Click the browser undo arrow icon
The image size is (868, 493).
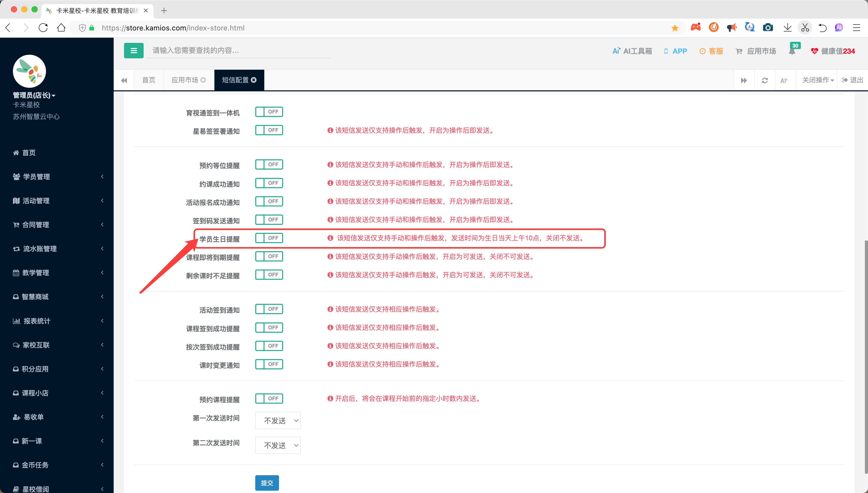(x=822, y=28)
